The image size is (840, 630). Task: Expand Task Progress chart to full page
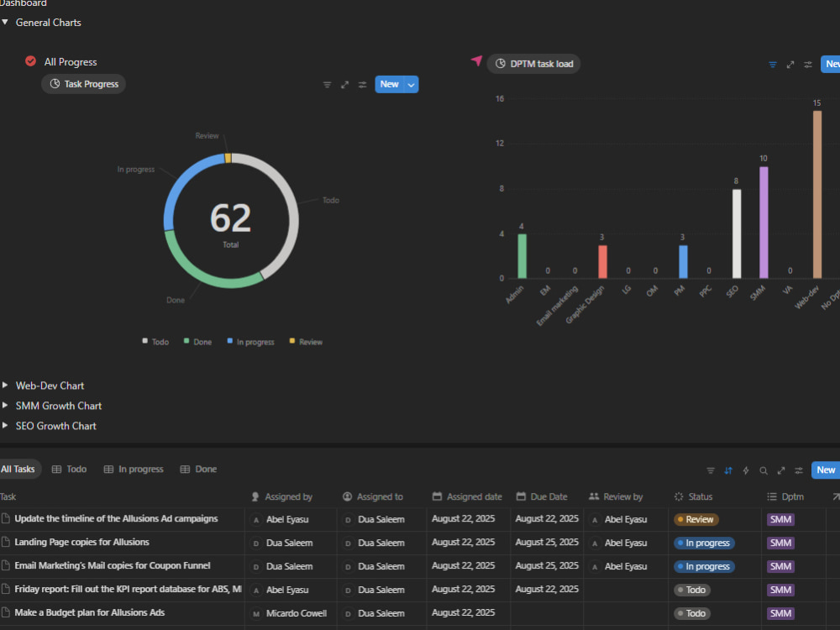point(345,85)
